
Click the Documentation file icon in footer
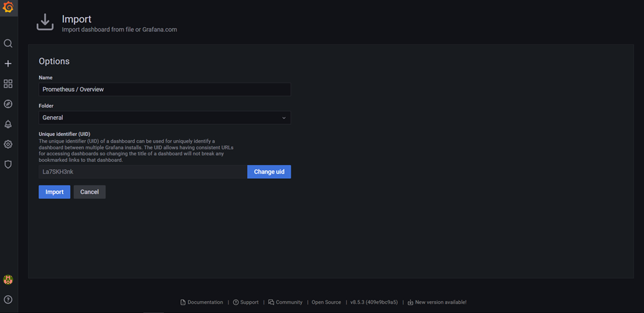(183, 302)
